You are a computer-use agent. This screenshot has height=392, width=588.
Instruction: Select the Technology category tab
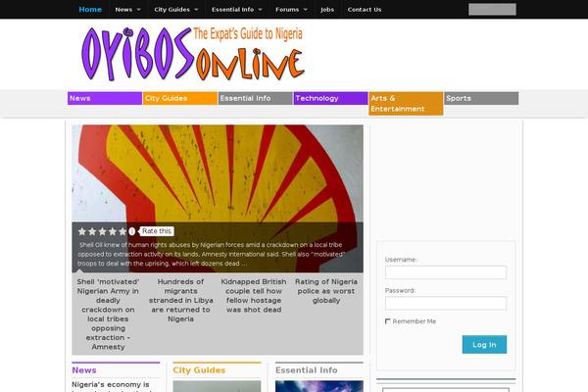[331, 98]
